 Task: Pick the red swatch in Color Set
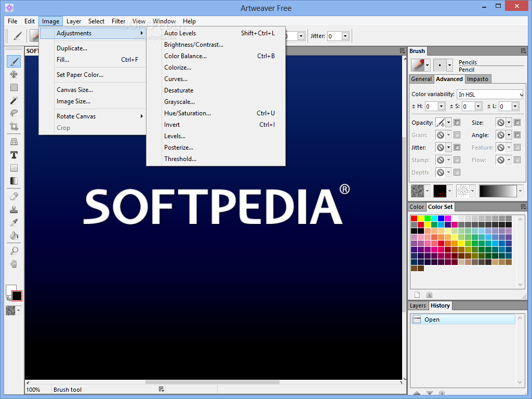[x=414, y=218]
